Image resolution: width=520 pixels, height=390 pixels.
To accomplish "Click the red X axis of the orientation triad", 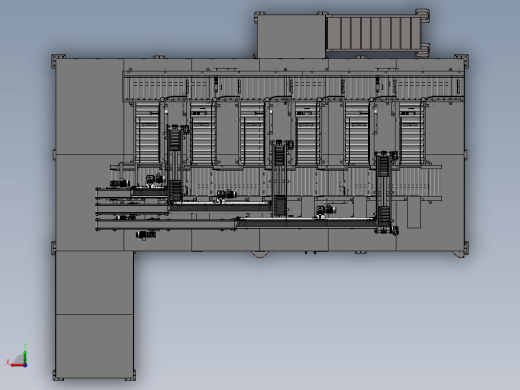I will pyautogui.click(x=17, y=365).
